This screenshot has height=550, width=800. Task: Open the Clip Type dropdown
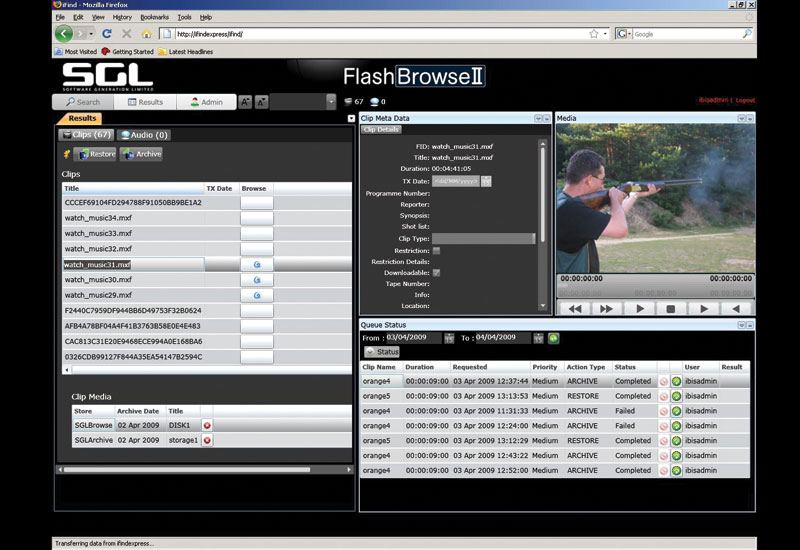tap(484, 238)
